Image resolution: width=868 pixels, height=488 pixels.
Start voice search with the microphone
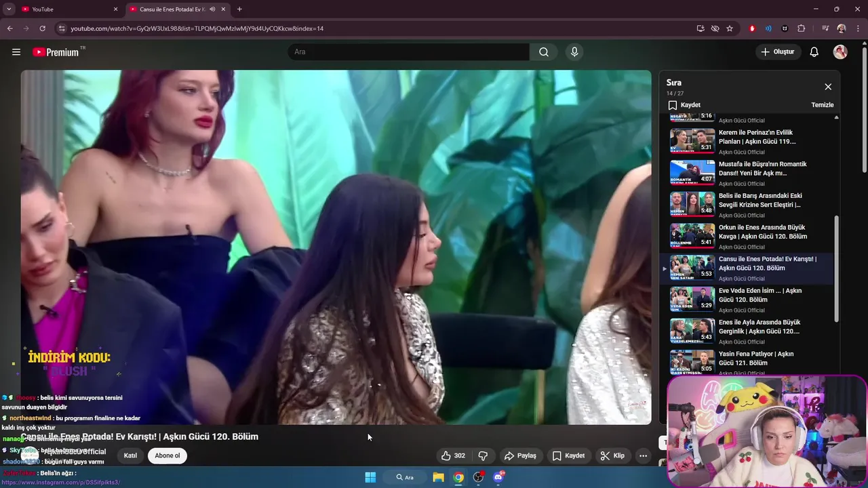tap(574, 52)
